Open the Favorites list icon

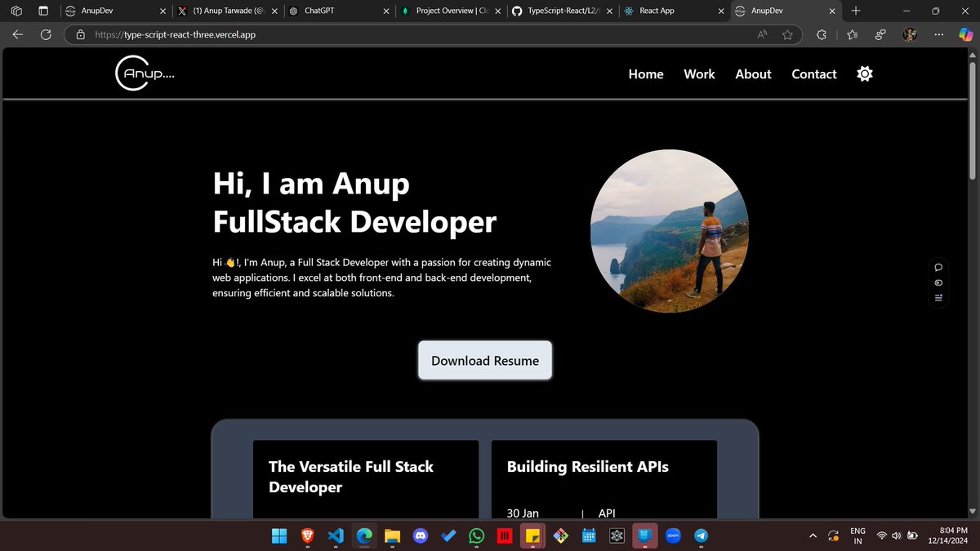point(852,35)
